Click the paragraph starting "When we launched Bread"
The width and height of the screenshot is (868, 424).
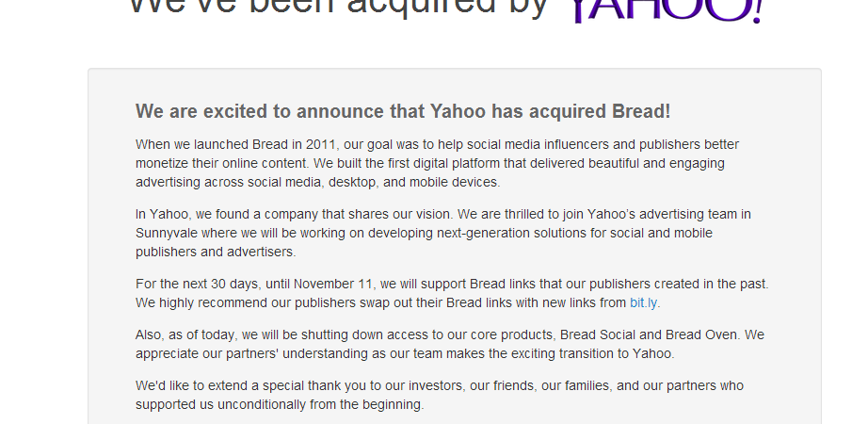point(437,163)
